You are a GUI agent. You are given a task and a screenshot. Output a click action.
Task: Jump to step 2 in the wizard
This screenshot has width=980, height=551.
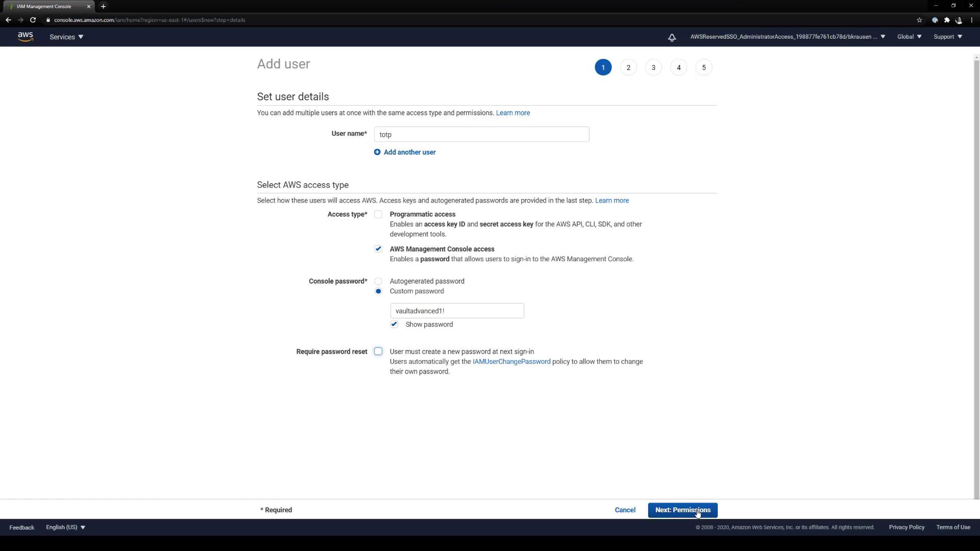[628, 67]
